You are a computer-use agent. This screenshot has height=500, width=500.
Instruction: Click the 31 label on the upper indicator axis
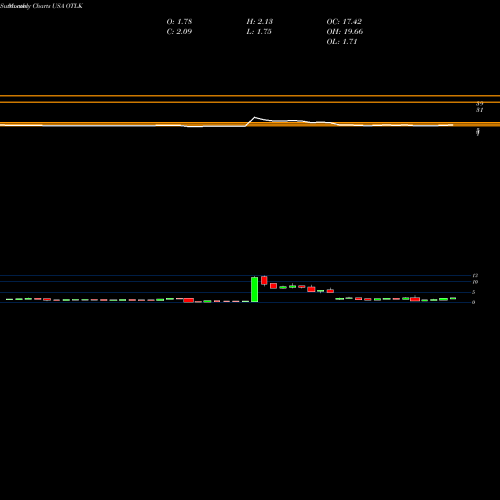coord(479,110)
